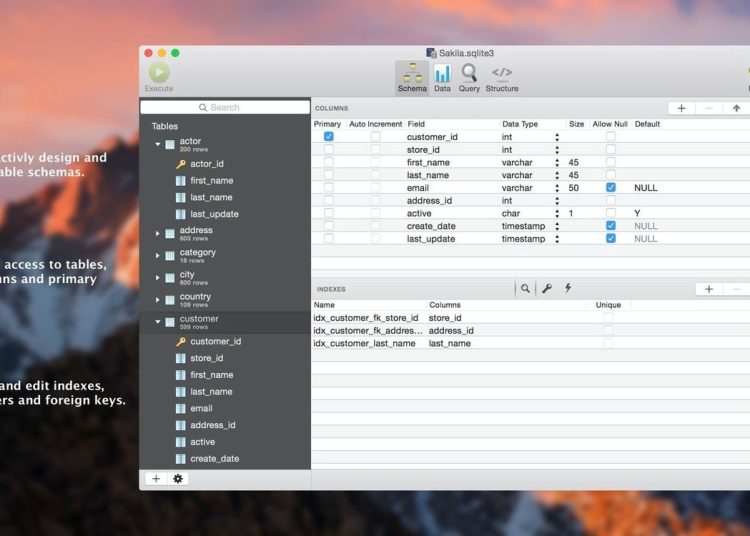Screen dimensions: 750x536
Task: Click the up arrow button in Columns header
Action: (x=737, y=107)
